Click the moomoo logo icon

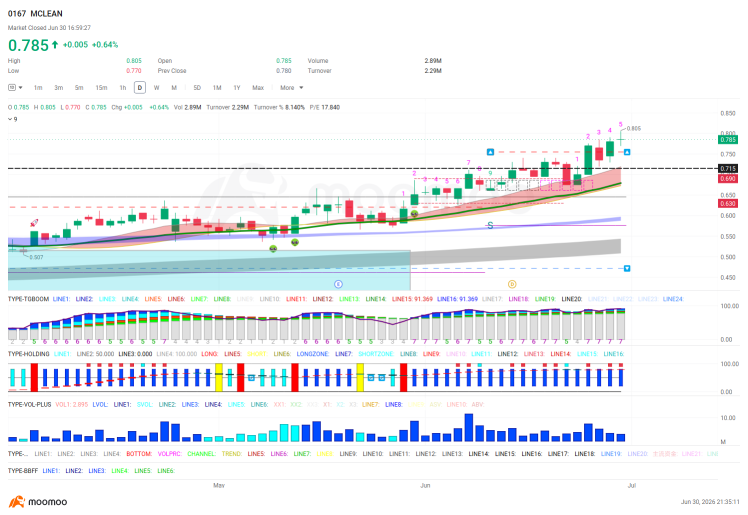[17, 502]
